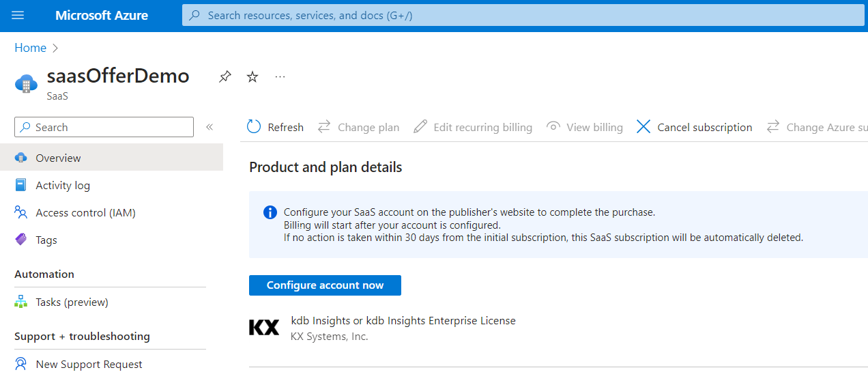Click the Refresh toolbar button

pyautogui.click(x=276, y=127)
